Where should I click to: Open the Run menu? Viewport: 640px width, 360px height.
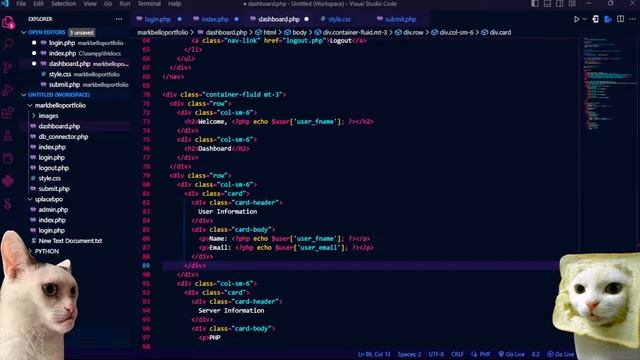(x=125, y=4)
